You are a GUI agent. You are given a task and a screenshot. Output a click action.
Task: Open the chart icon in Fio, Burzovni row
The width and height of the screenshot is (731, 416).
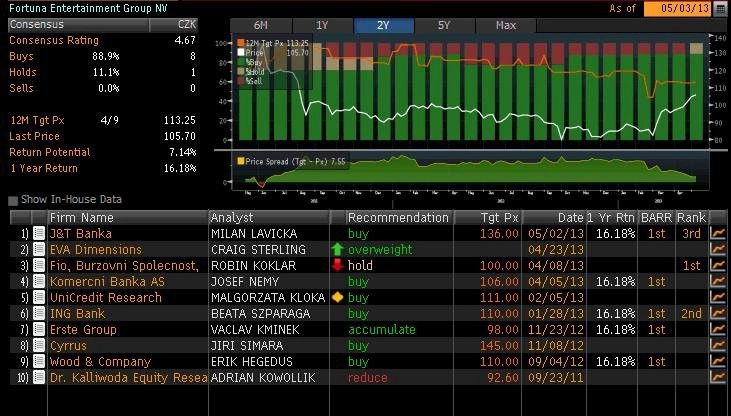point(717,265)
